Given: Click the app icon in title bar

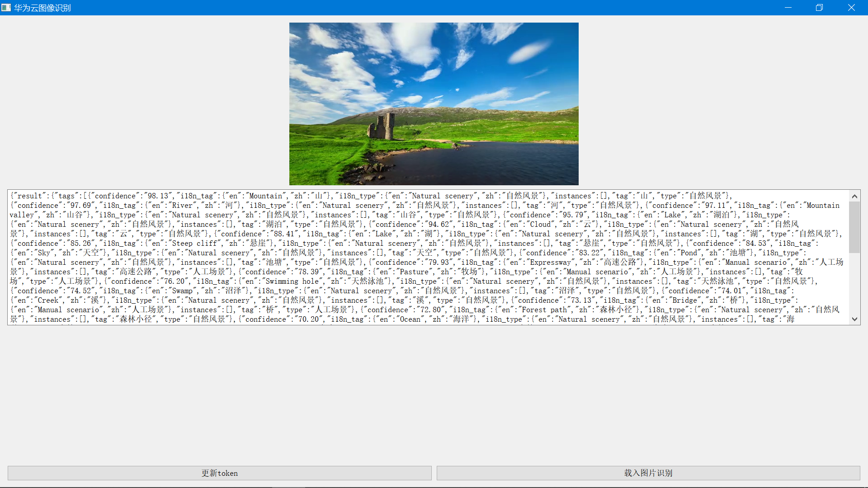Looking at the screenshot, I should coord(6,8).
